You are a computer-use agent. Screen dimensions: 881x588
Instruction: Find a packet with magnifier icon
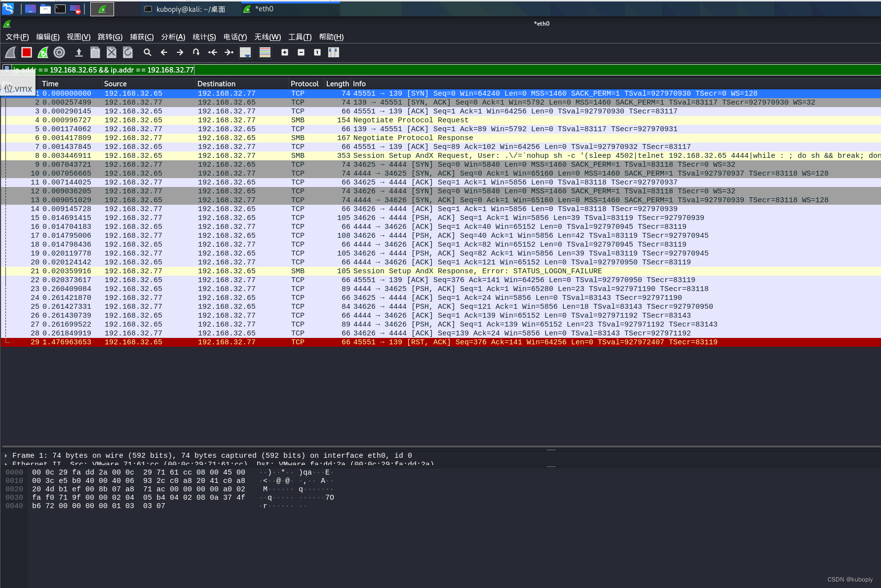pos(147,52)
